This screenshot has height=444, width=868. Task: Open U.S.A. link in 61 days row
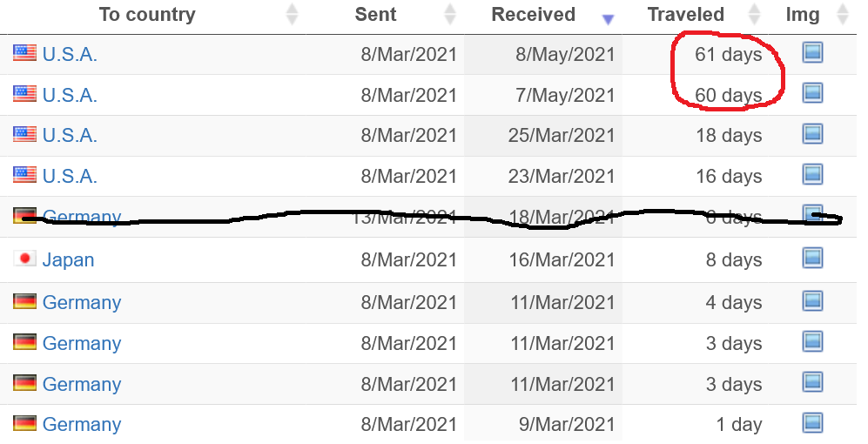70,54
